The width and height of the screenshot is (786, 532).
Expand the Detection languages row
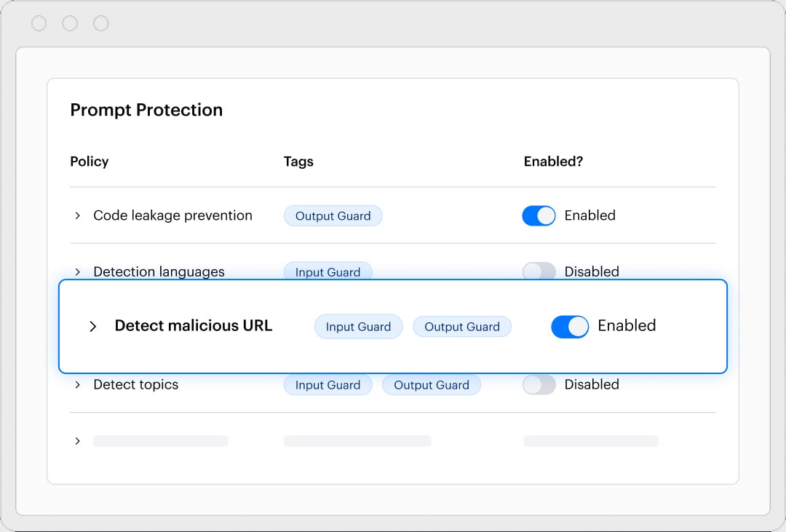(x=78, y=271)
